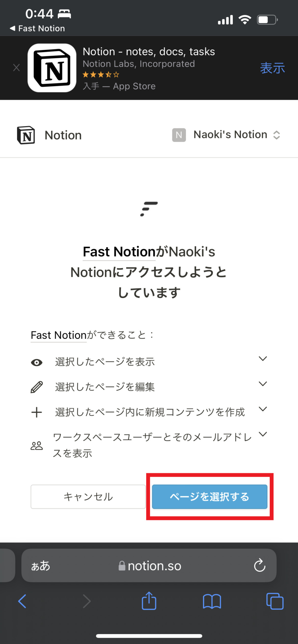Confirm with the ページを選択する button
The height and width of the screenshot is (644, 298).
(x=209, y=496)
